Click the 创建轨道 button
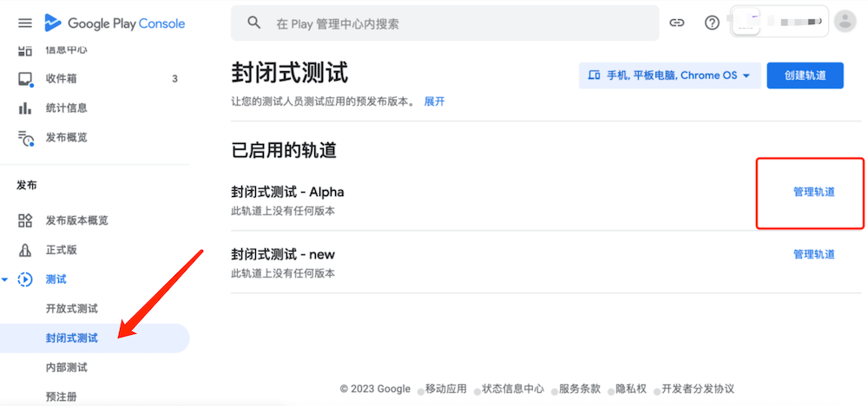Screen dimensions: 868x406 (805, 75)
